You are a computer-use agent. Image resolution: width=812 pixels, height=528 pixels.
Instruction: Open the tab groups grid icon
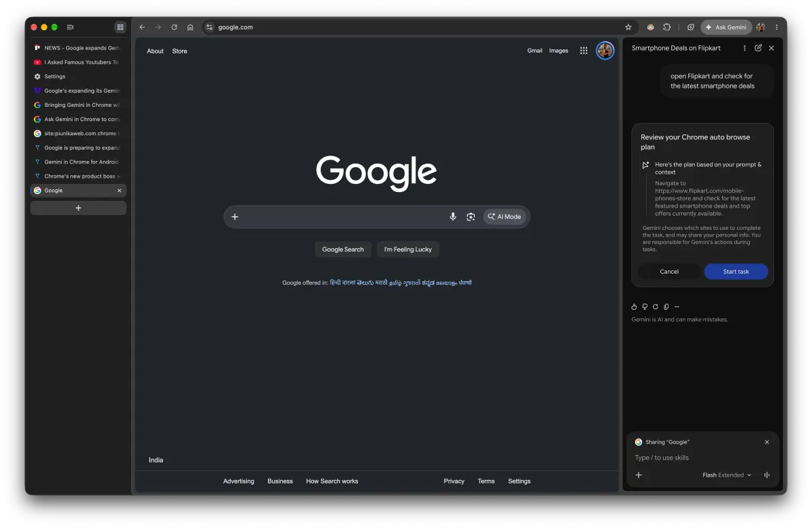pyautogui.click(x=120, y=27)
